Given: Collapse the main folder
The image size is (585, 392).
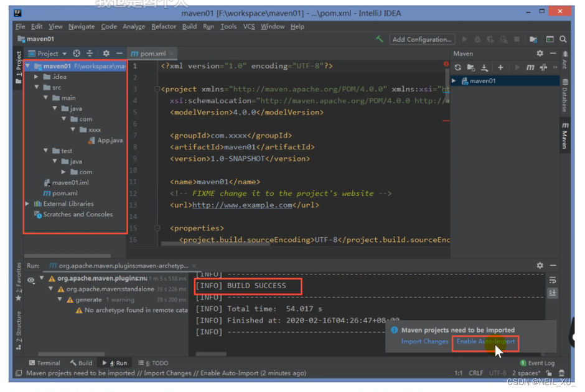Looking at the screenshot, I should coord(45,98).
